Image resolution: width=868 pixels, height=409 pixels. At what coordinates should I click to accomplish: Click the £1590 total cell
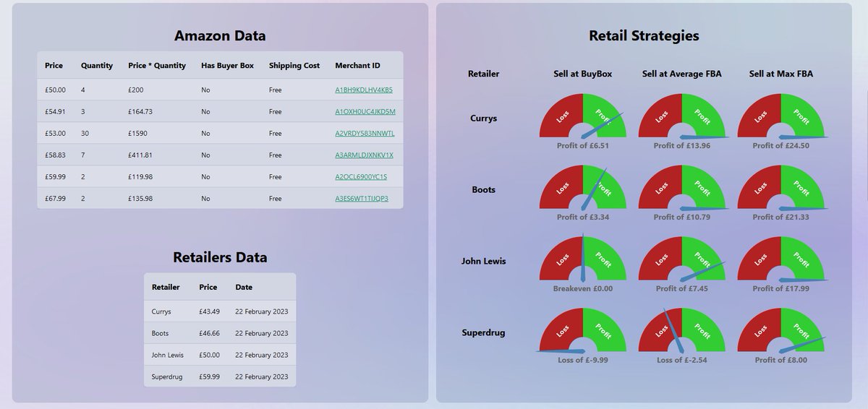click(x=138, y=133)
